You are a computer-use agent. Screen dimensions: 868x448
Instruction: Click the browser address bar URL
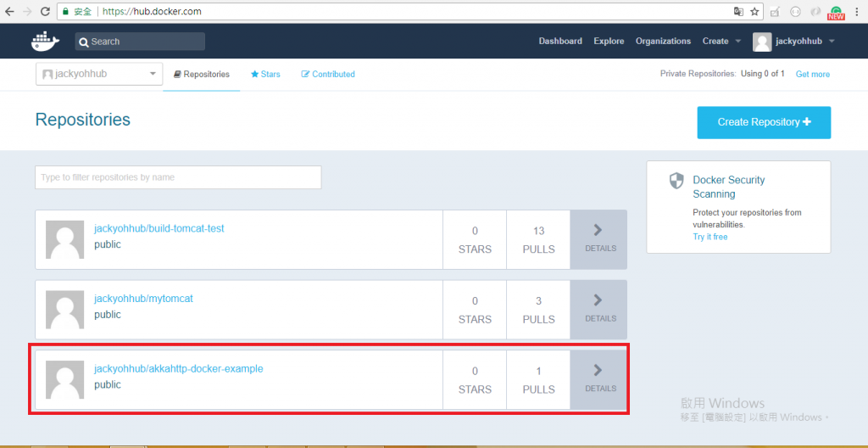coord(152,11)
